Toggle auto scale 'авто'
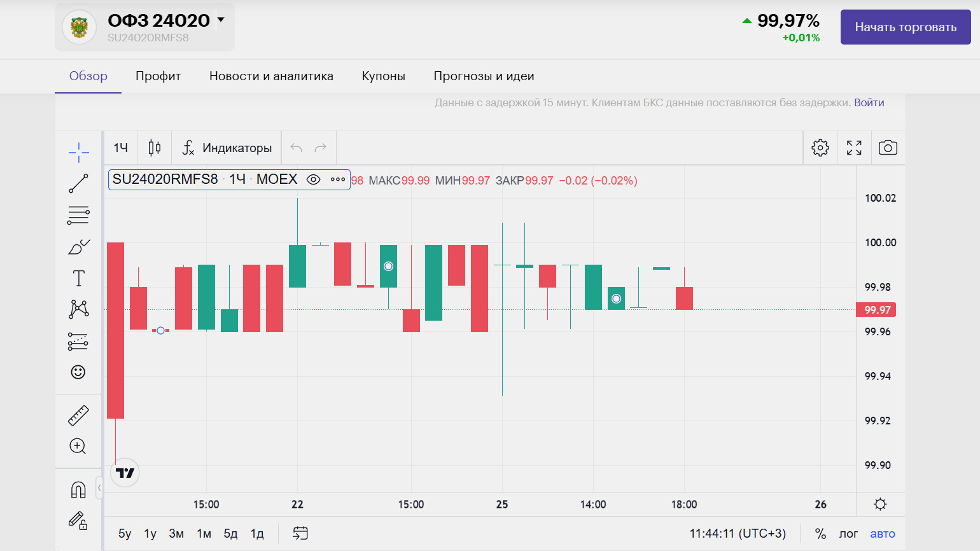 tap(882, 534)
